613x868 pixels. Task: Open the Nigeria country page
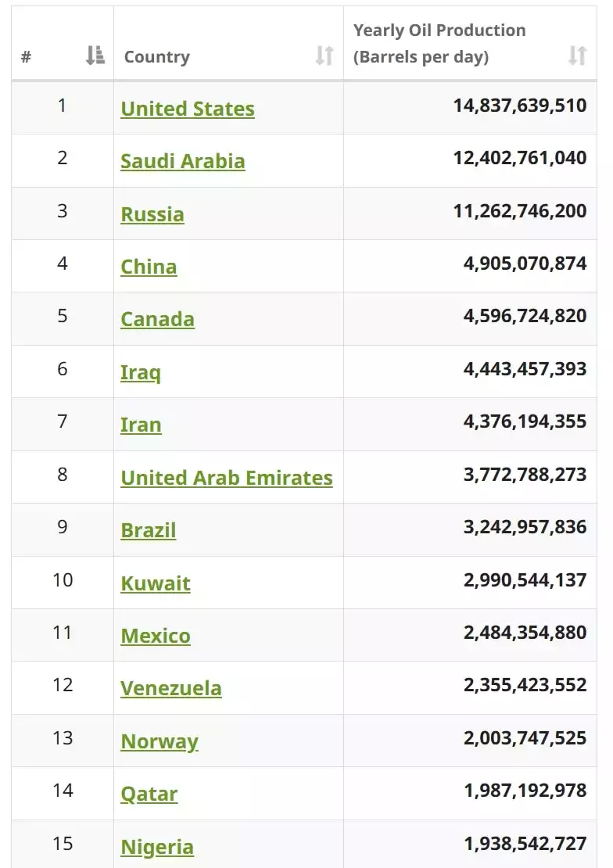pos(156,846)
